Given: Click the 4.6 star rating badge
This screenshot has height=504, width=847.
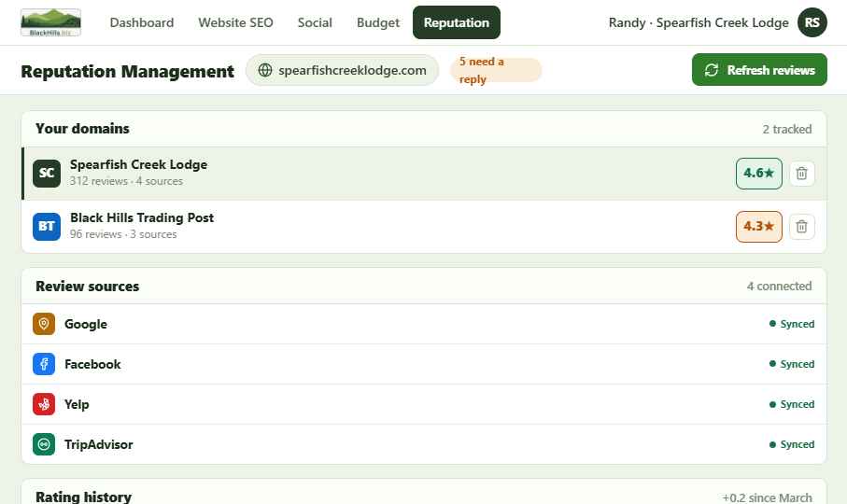Looking at the screenshot, I should (758, 174).
